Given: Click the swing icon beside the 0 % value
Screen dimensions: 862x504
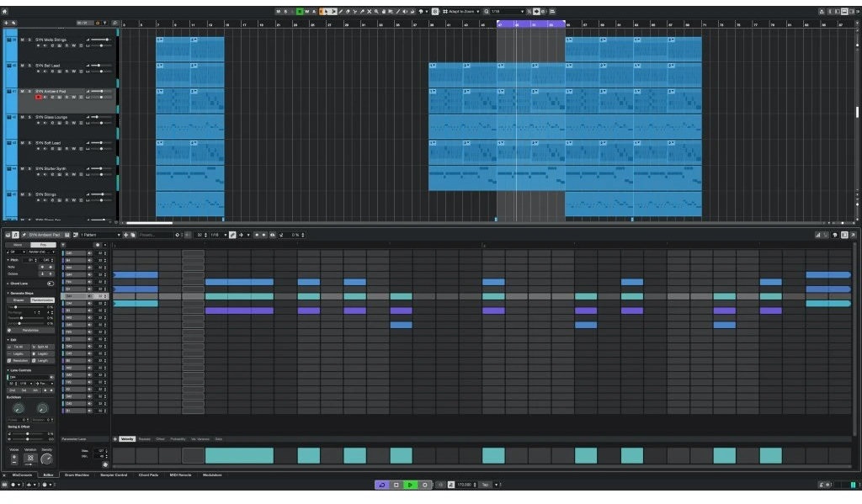Looking at the screenshot, I should 281,235.
